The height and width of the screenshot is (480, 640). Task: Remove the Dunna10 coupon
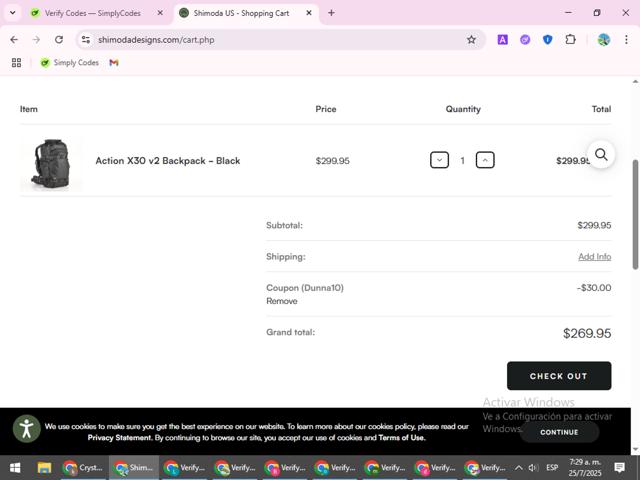pos(282,301)
